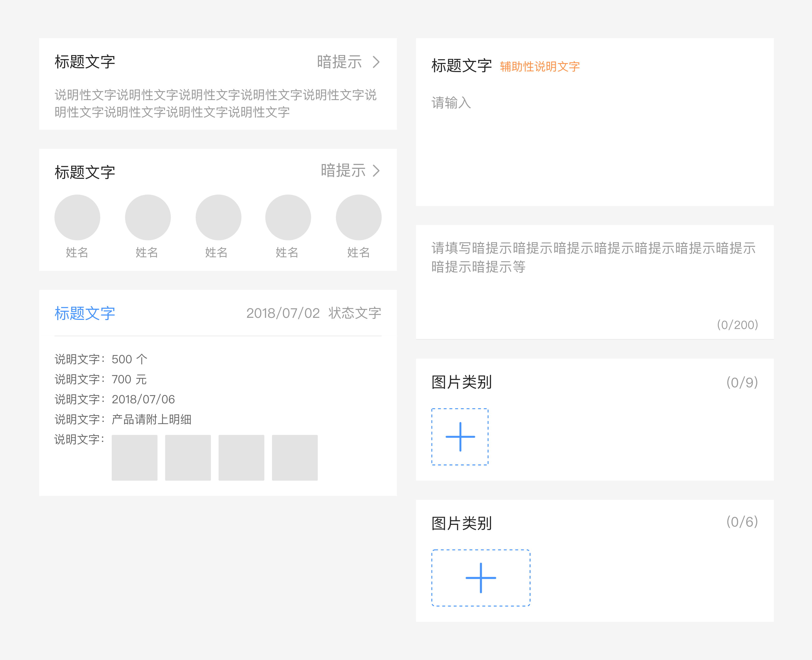Select the first 姓名 avatar circle
Viewport: 812px width, 660px height.
[x=77, y=217]
